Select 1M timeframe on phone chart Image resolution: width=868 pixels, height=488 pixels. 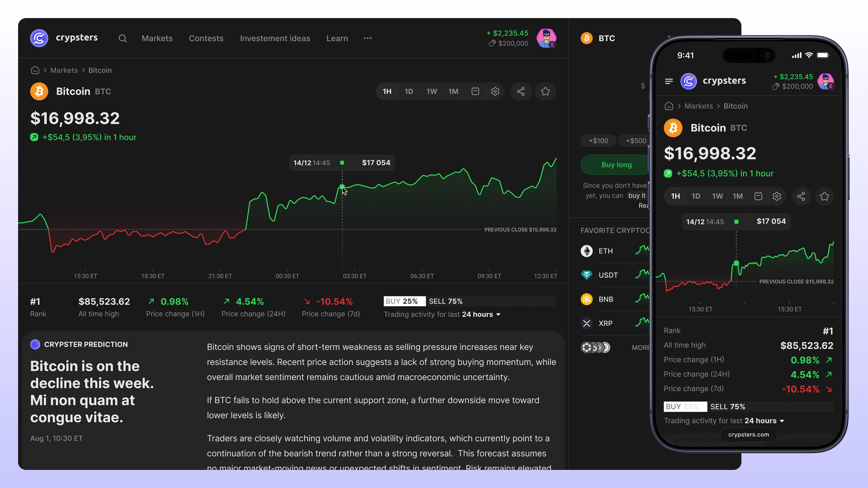(x=738, y=196)
